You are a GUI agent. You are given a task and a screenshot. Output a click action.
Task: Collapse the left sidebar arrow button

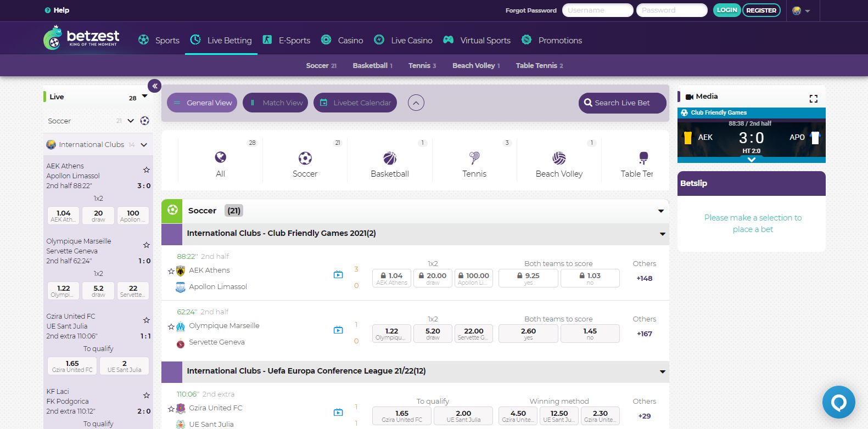(x=155, y=86)
